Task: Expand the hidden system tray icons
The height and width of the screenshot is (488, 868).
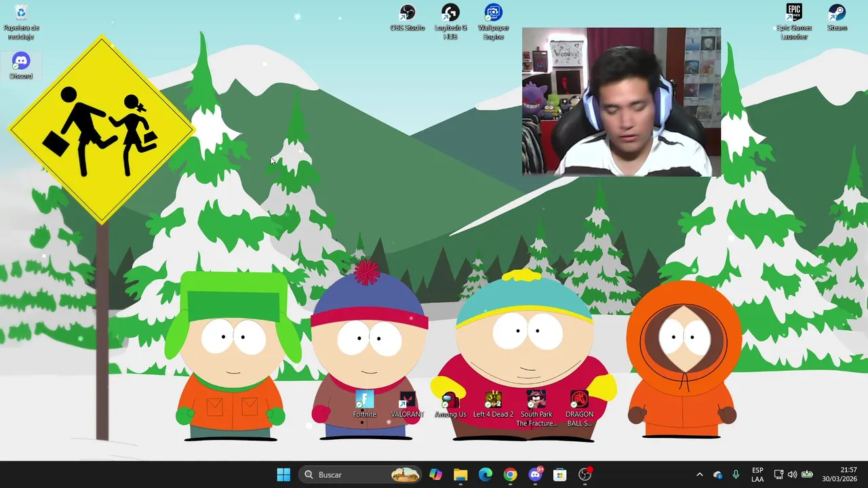Action: pyautogui.click(x=699, y=474)
